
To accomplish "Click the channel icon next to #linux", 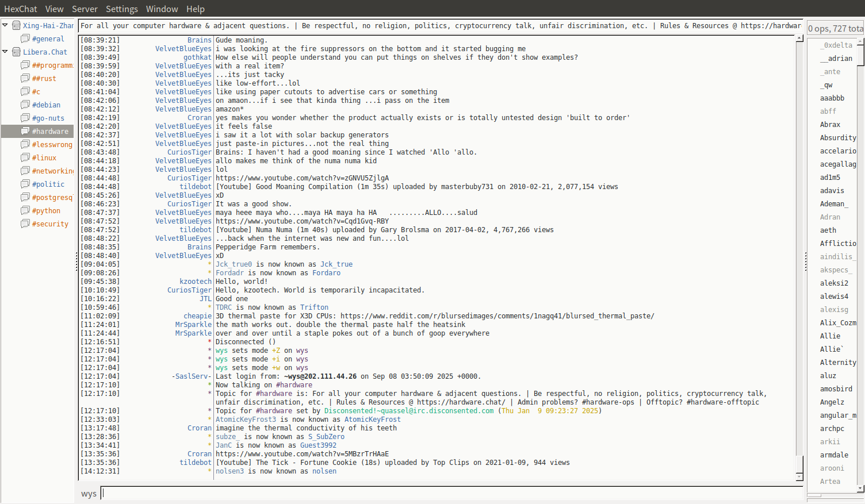I will click(25, 157).
